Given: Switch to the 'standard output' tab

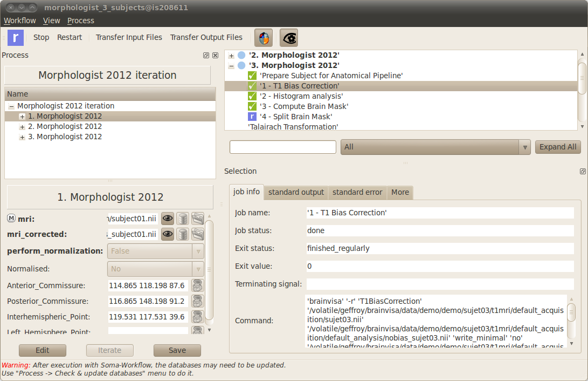Looking at the screenshot, I should click(x=296, y=192).
